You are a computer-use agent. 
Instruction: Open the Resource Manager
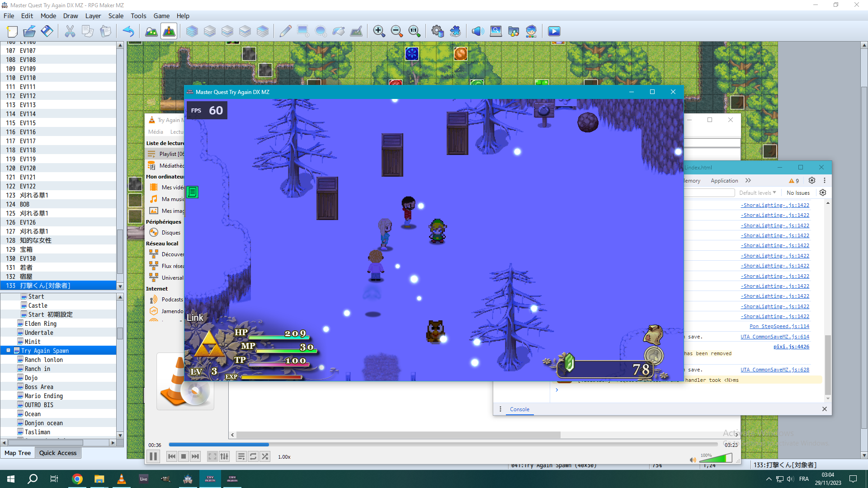(514, 31)
